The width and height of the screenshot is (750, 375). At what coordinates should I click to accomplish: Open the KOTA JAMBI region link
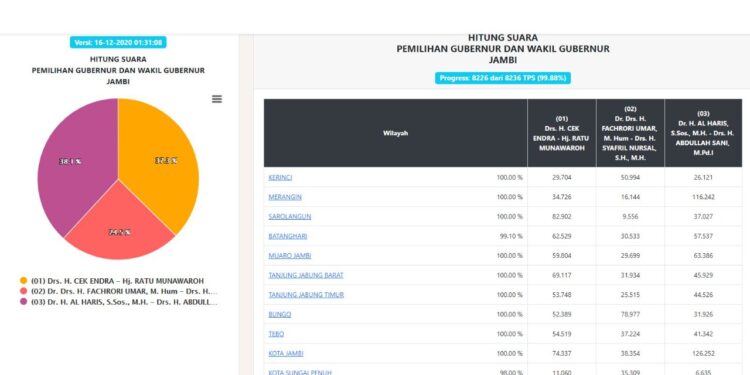286,354
